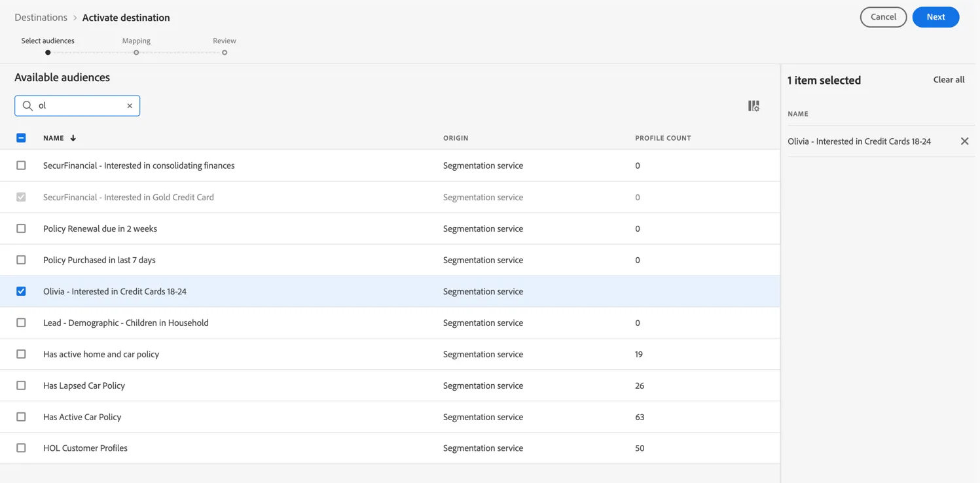Check SecurFinancial consolidating finances row

tap(21, 166)
